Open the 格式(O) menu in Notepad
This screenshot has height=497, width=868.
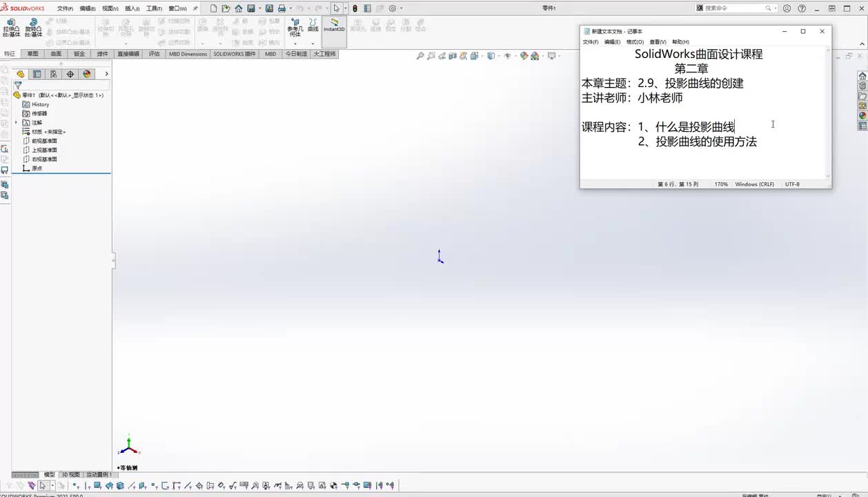(x=635, y=42)
